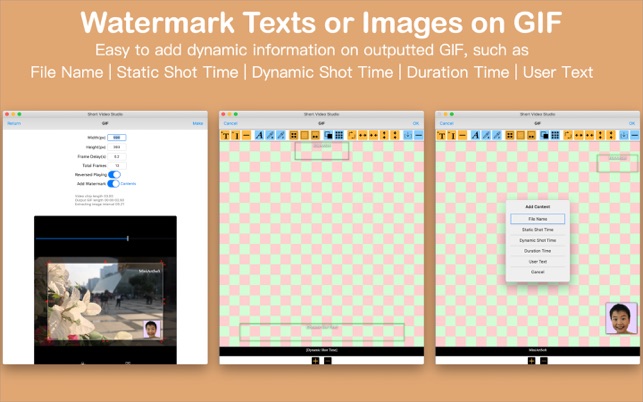This screenshot has width=643, height=402.
Task: Open the italic A font tool in middle window
Action: [x=260, y=135]
